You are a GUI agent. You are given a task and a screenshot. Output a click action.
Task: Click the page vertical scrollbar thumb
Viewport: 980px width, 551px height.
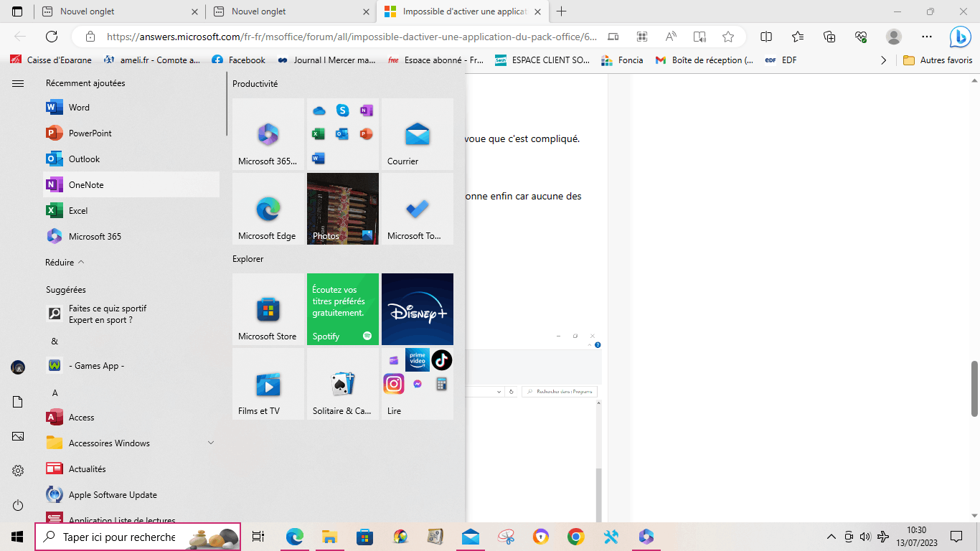tap(975, 388)
